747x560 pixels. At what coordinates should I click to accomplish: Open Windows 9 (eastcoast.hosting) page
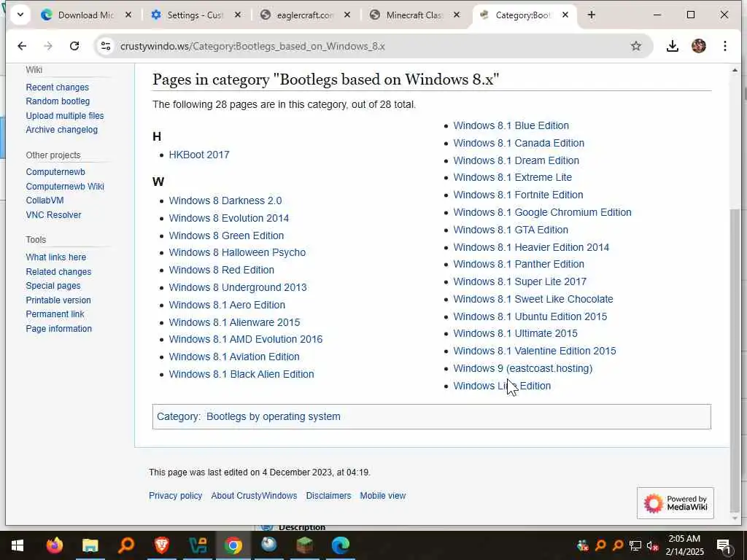tap(522, 368)
